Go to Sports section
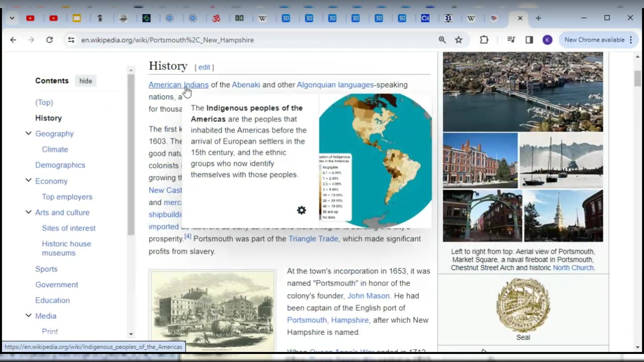The height and width of the screenshot is (362, 644). point(46,269)
